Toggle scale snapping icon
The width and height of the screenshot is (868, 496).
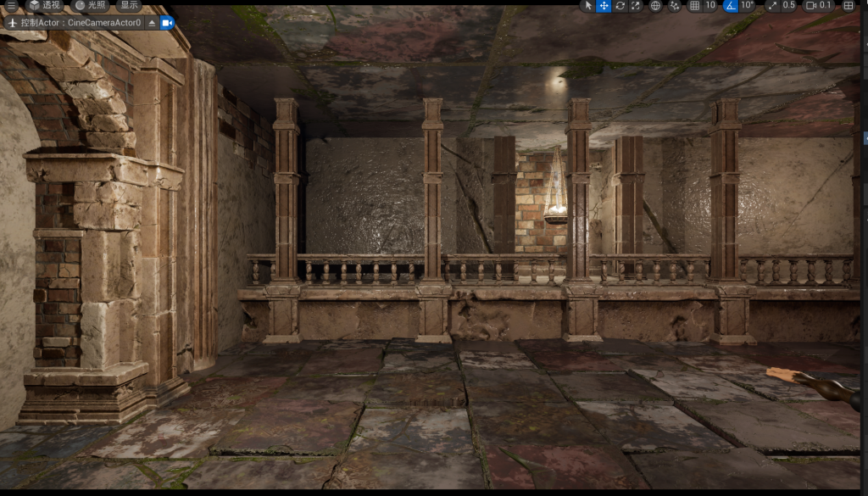point(771,5)
